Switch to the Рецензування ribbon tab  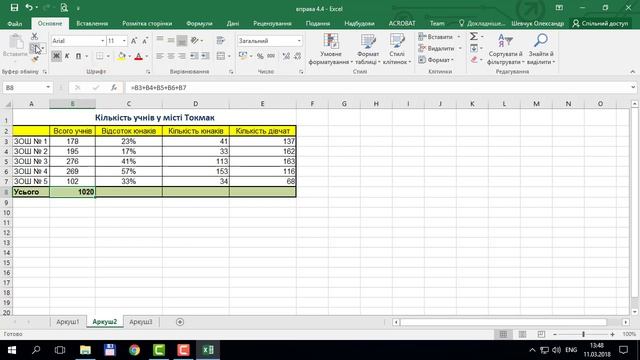[272, 24]
